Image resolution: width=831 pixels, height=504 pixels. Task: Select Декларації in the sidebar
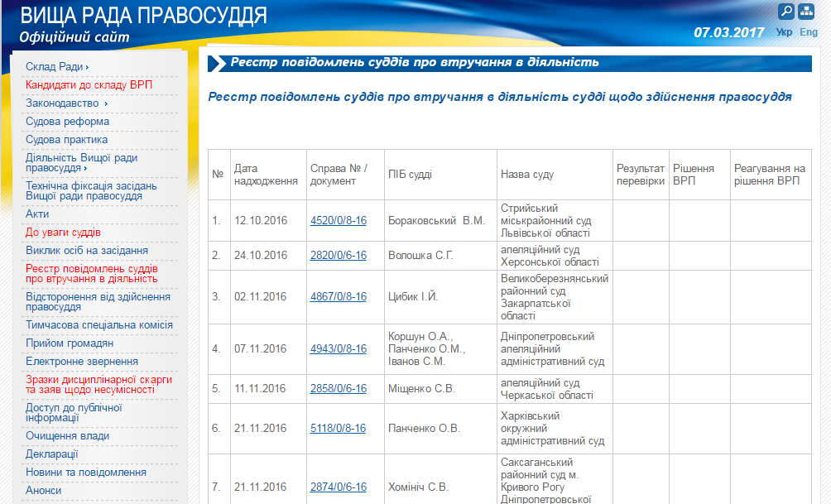pos(52,454)
